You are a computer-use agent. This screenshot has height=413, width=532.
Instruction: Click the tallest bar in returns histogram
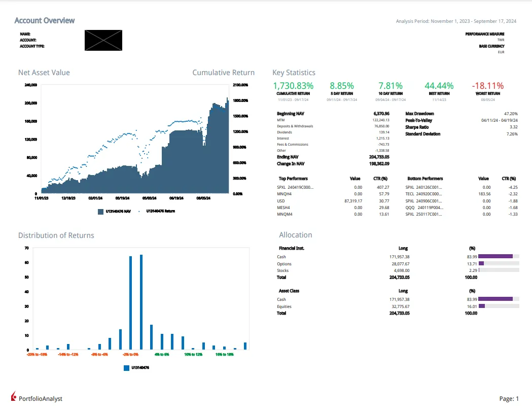(x=141, y=302)
